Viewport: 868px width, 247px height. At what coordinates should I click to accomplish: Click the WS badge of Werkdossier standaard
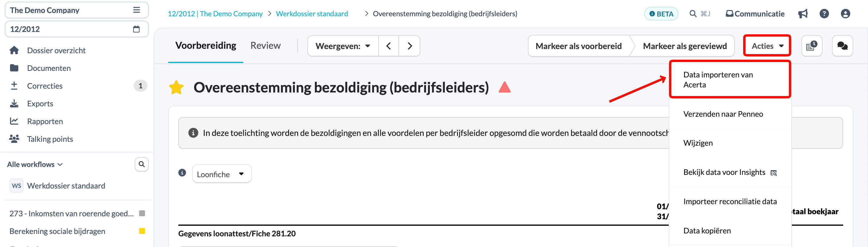click(17, 186)
